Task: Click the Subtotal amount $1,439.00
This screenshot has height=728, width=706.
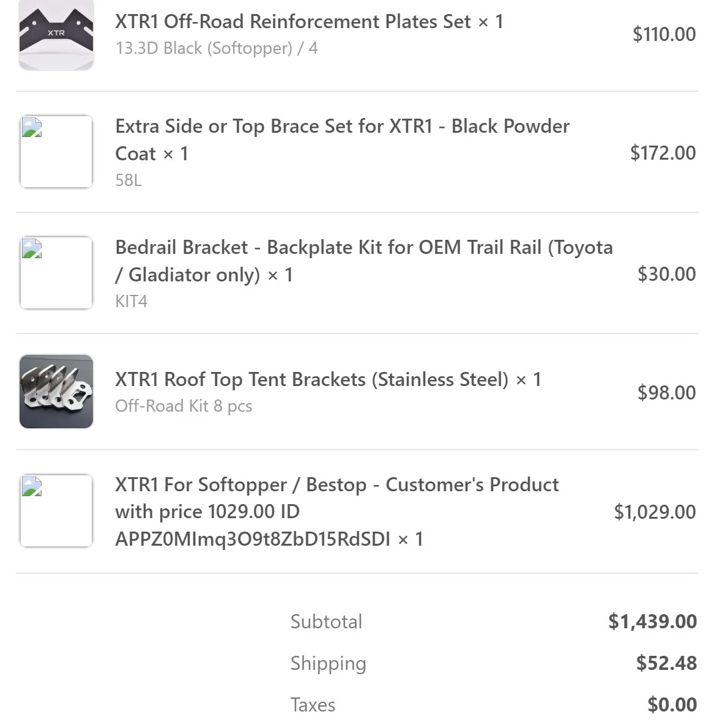Action: tap(653, 622)
